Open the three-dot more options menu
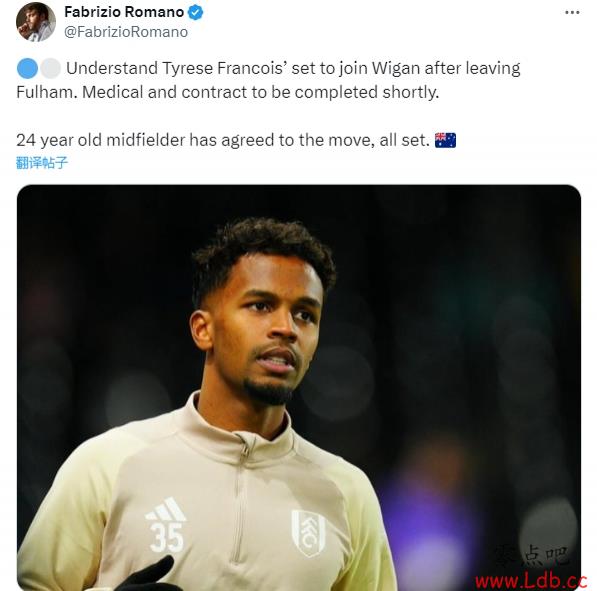This screenshot has width=597, height=591. point(572,13)
